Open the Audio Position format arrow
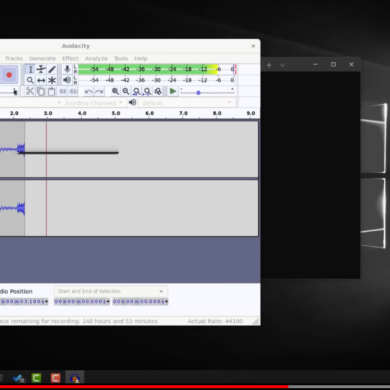 (x=46, y=301)
